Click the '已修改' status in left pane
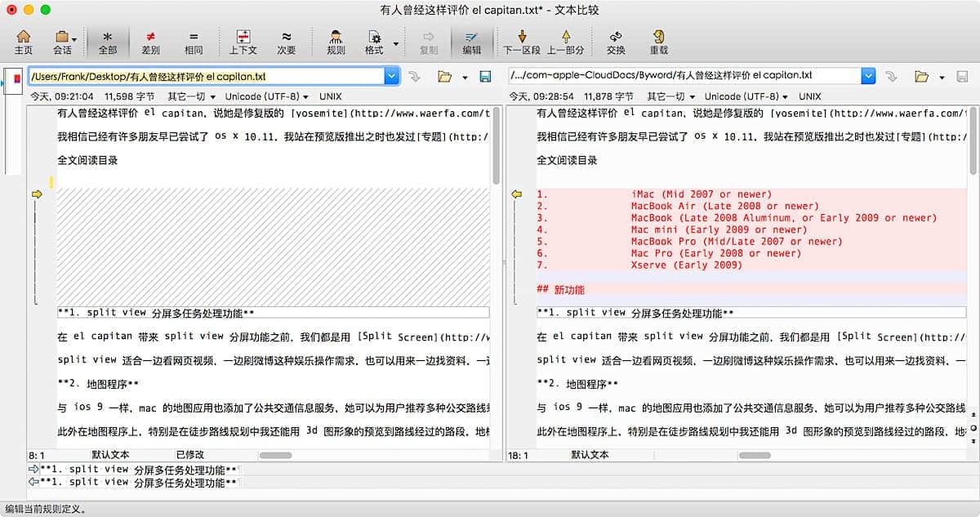 (x=189, y=455)
